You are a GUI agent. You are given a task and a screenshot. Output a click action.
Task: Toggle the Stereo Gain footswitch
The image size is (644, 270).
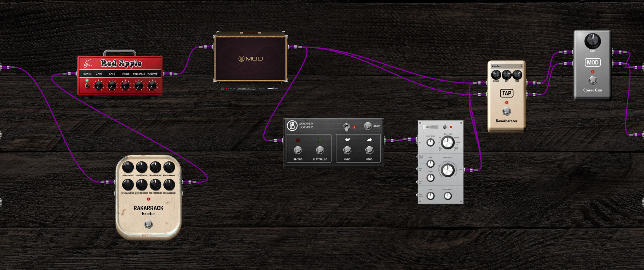coord(592,80)
